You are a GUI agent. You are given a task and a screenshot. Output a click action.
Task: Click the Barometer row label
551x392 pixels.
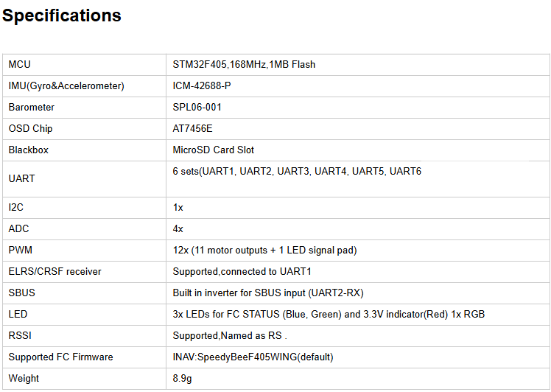(32, 108)
